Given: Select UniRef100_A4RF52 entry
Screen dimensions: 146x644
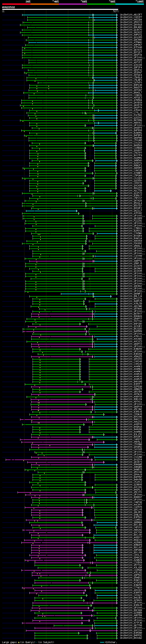Looking at the screenshot, I should tap(131, 261).
